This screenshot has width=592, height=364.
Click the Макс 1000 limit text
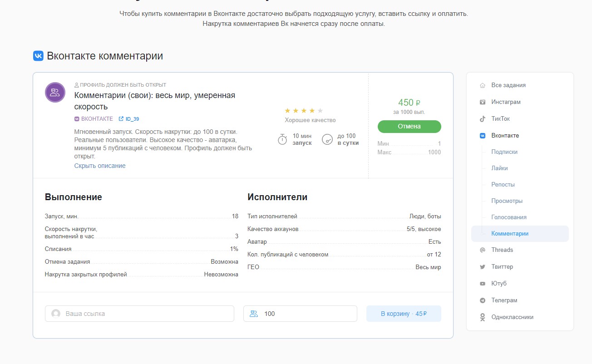pyautogui.click(x=409, y=152)
